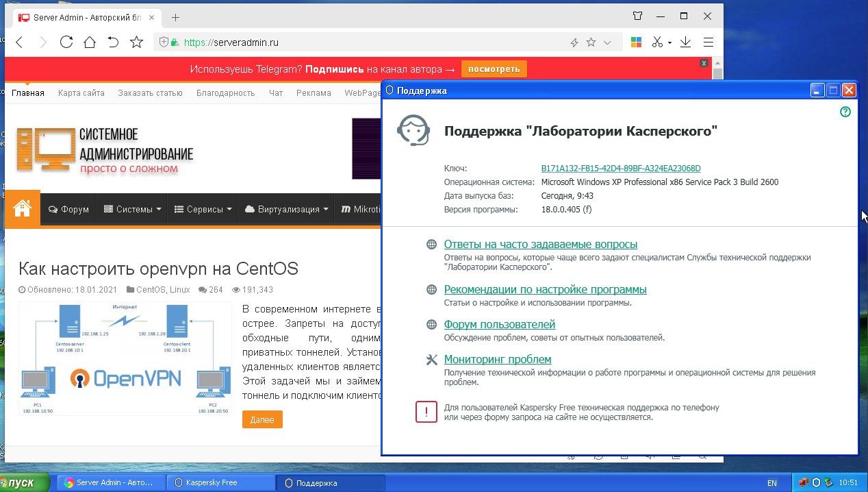Expand the 'Сервисы' dropdown
Screen dimensions: 868x492
pos(203,209)
